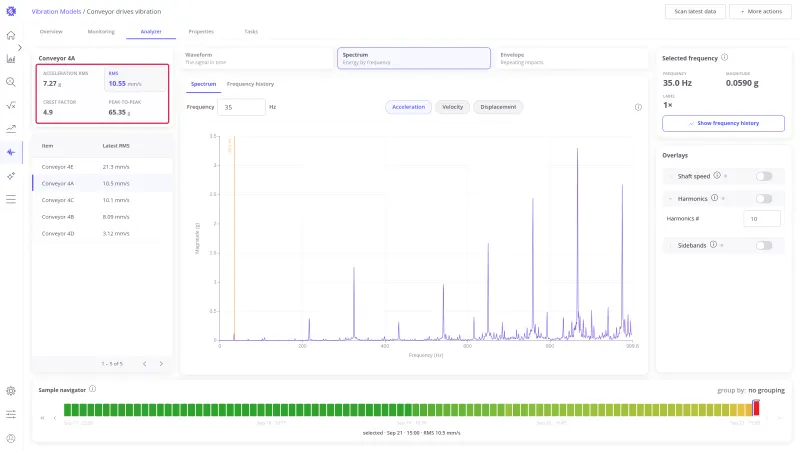800x450 pixels.
Task: Click the first green sample in navigator
Action: click(x=67, y=409)
